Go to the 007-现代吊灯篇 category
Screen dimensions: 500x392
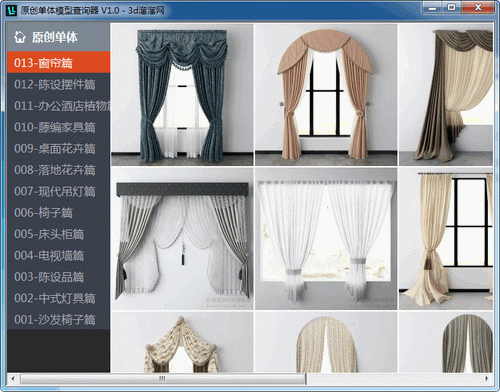coord(58,191)
